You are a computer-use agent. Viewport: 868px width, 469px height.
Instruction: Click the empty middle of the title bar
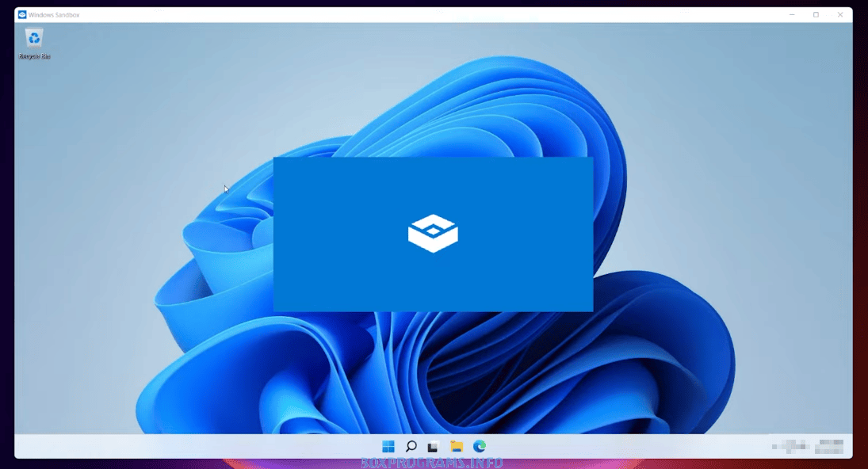[436, 15]
